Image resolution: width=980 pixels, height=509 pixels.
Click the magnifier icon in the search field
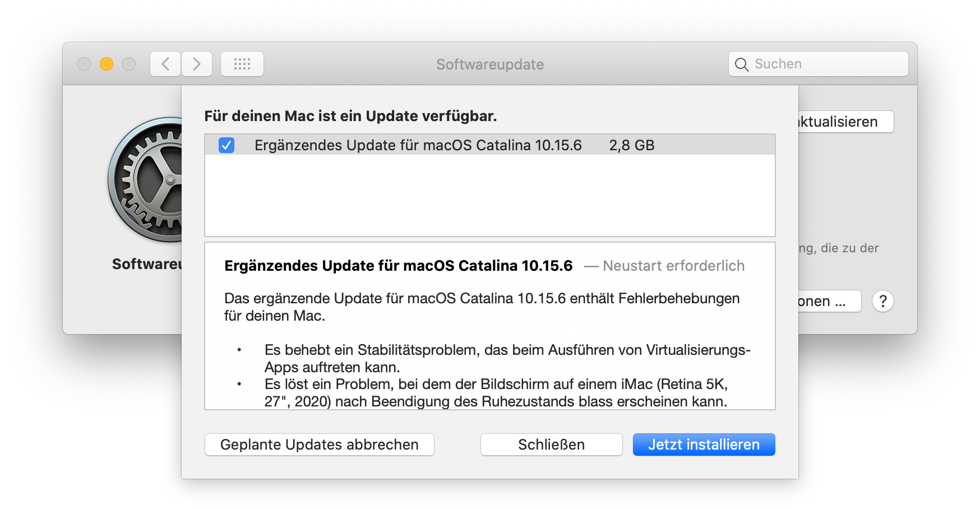click(x=742, y=64)
